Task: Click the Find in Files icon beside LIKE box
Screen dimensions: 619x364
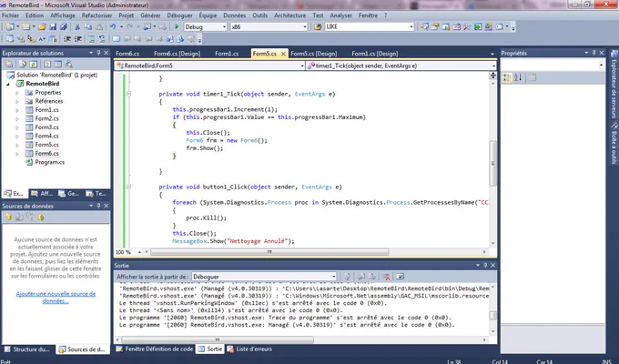Action: [x=318, y=27]
